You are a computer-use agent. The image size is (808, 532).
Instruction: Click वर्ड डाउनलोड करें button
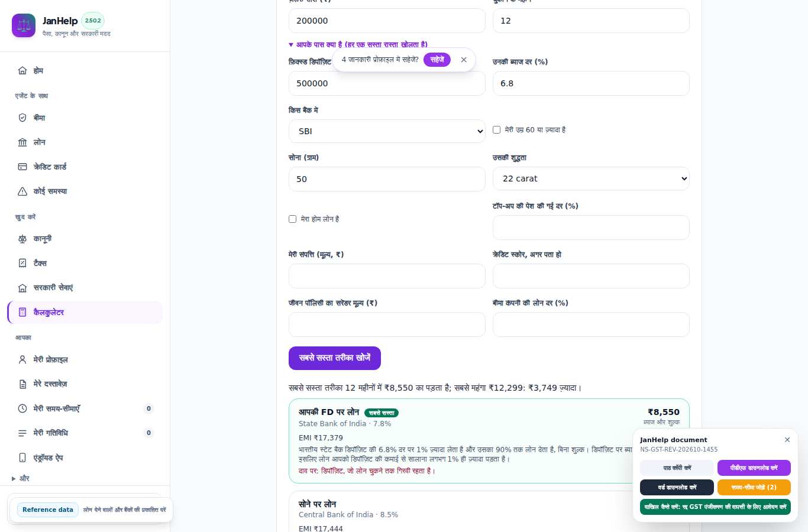click(677, 488)
